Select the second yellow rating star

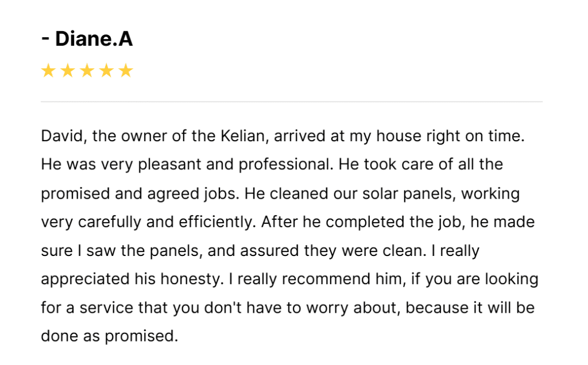coord(68,71)
